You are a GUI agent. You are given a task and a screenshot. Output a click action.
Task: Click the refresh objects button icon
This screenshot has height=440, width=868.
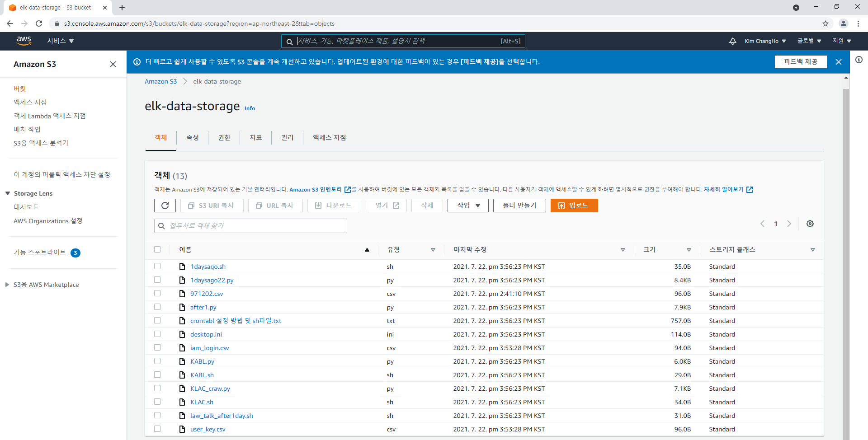tap(165, 206)
